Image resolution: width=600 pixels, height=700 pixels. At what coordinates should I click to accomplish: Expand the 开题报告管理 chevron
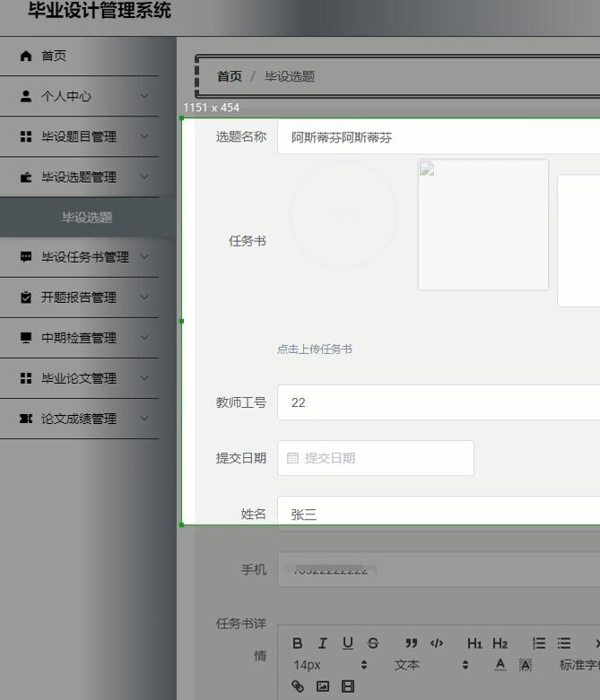click(x=143, y=298)
